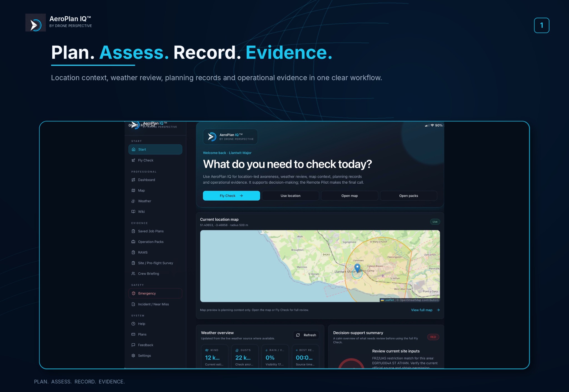The height and width of the screenshot is (392, 569).
Task: Click the wind icon in WIND card
Action: coord(207,350)
